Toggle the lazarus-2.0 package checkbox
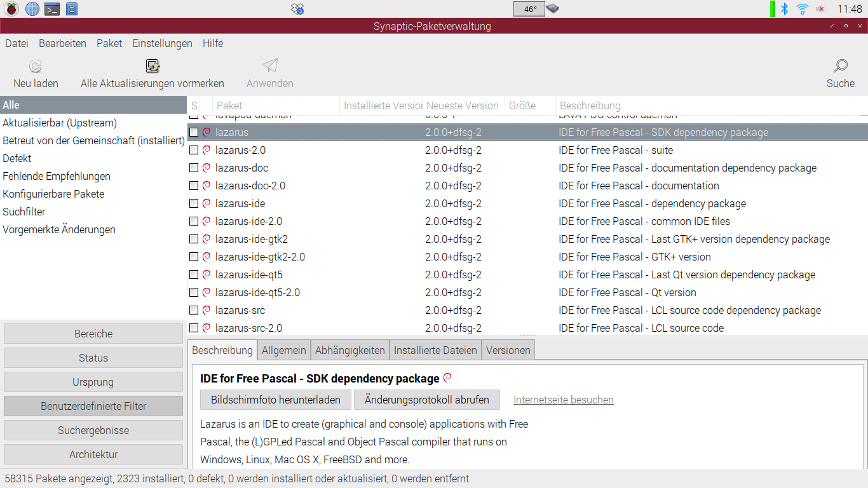Screen dimensions: 868x488 pos(194,150)
